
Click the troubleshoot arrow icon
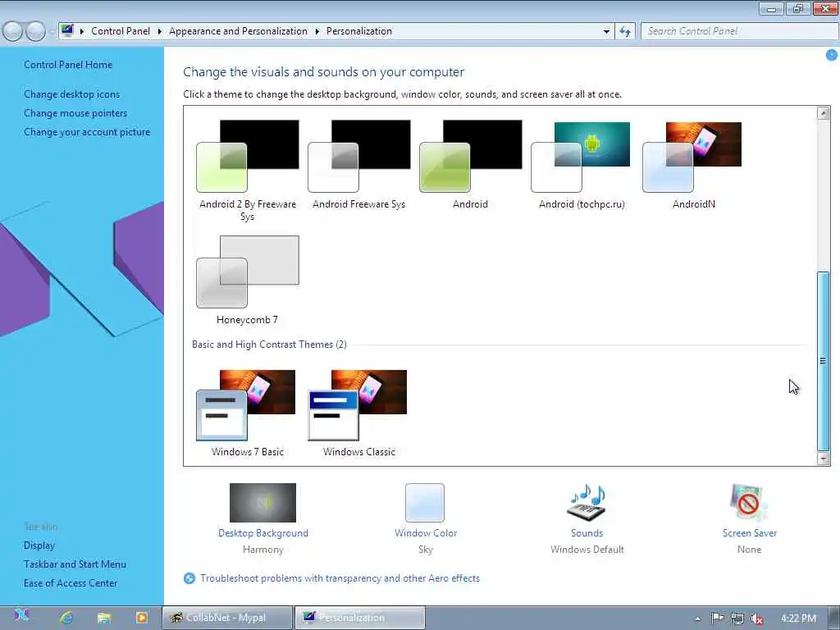pos(189,578)
